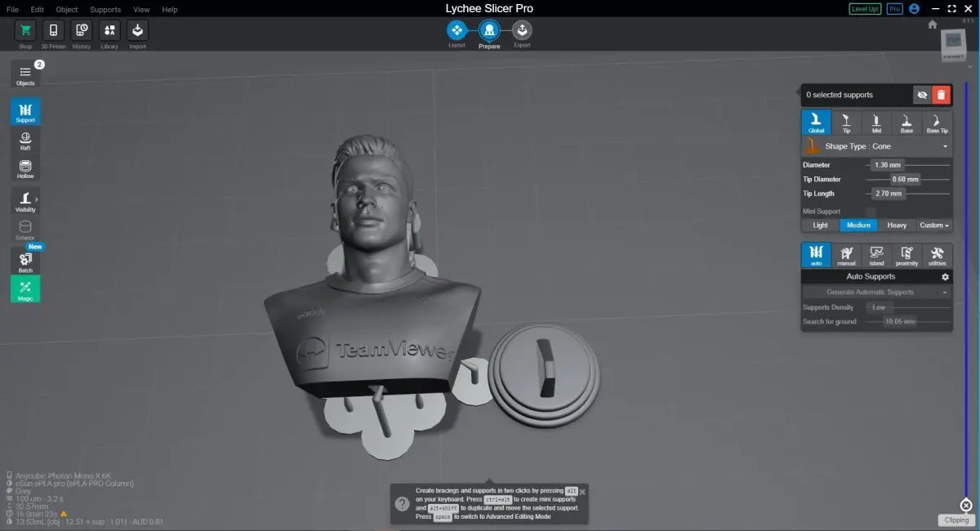Open the Visibility tool
This screenshot has width=980, height=531.
tap(25, 201)
